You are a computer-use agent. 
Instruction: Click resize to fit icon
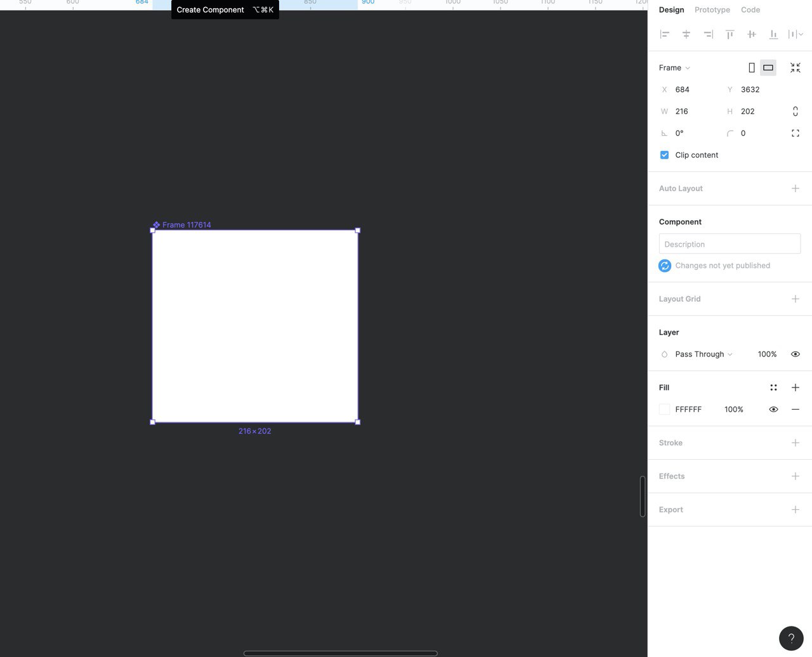coord(796,68)
